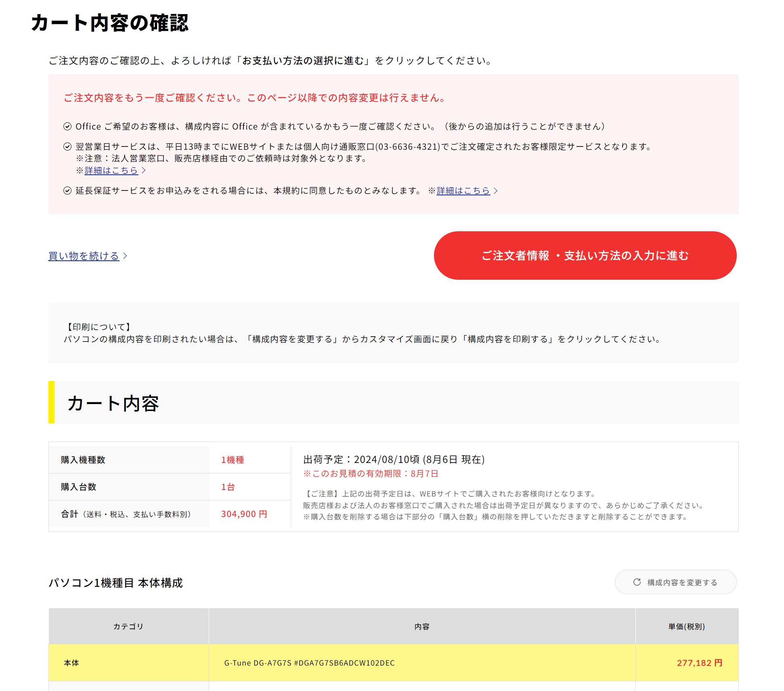Open 詳細はこちら link under 翌営業日サービス note
This screenshot has width=784, height=691.
coord(111,170)
